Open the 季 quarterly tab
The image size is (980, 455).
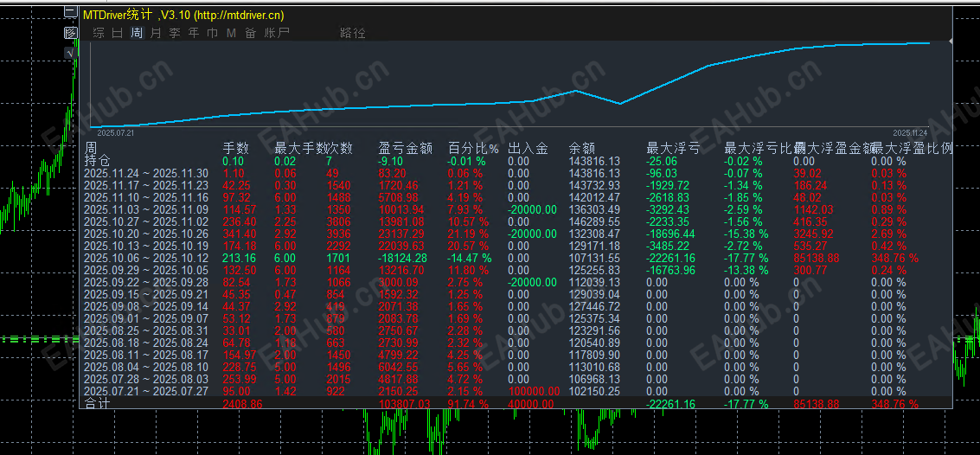[x=175, y=33]
